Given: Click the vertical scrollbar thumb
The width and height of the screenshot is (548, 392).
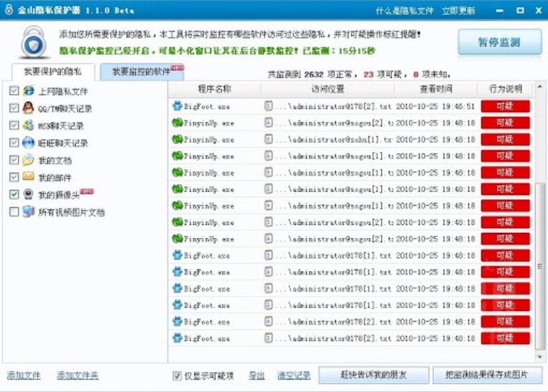Looking at the screenshot, I should [x=539, y=266].
